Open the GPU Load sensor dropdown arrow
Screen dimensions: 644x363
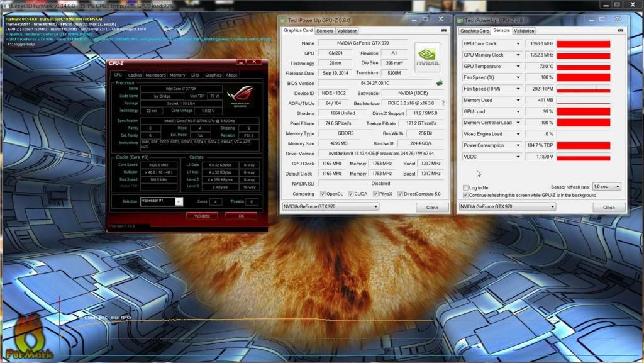pos(518,111)
